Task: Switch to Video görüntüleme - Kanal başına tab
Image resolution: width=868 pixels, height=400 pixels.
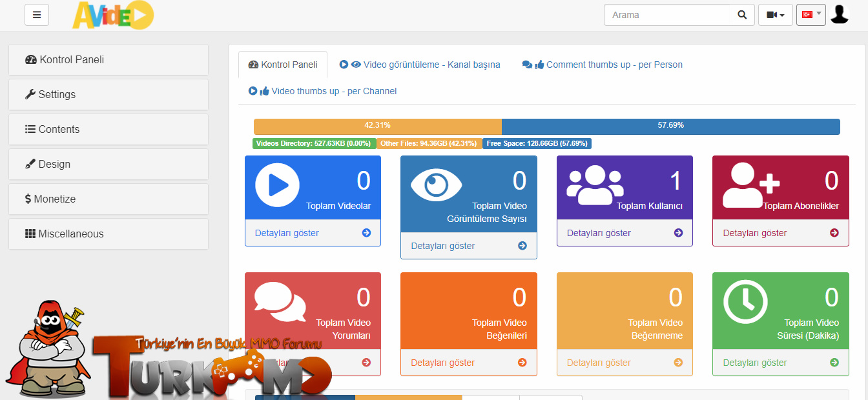Action: coord(420,65)
